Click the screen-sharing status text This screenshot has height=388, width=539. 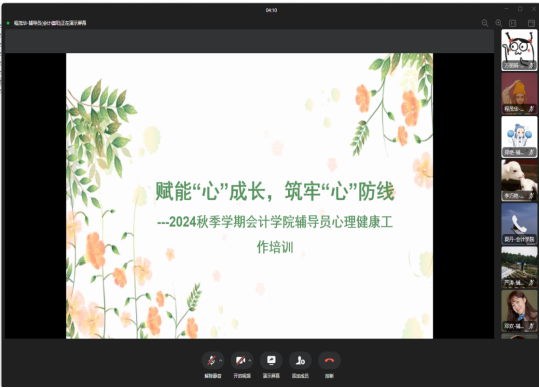coord(50,23)
